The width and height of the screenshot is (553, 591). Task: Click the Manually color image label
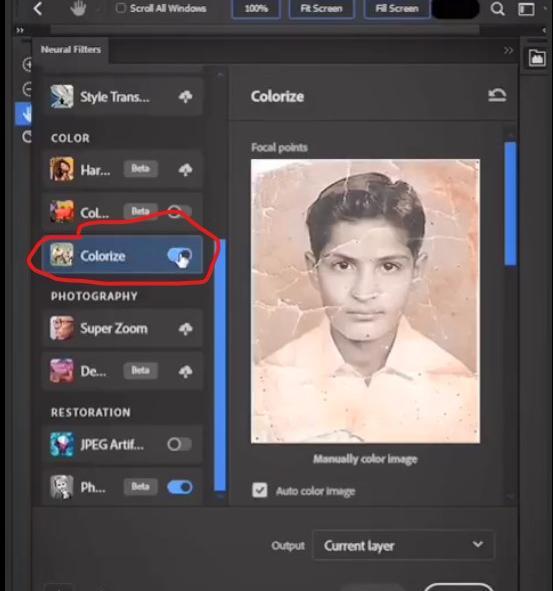pos(365,459)
